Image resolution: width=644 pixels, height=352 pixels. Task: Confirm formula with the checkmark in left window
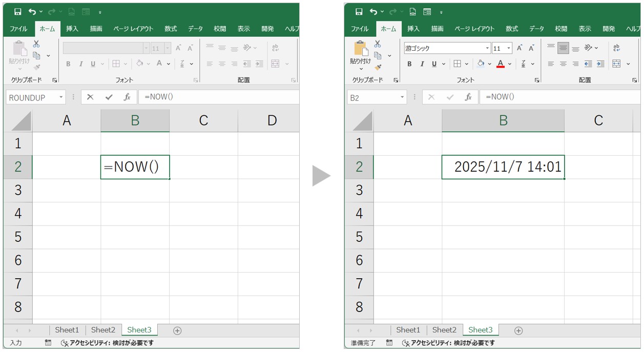tap(109, 97)
